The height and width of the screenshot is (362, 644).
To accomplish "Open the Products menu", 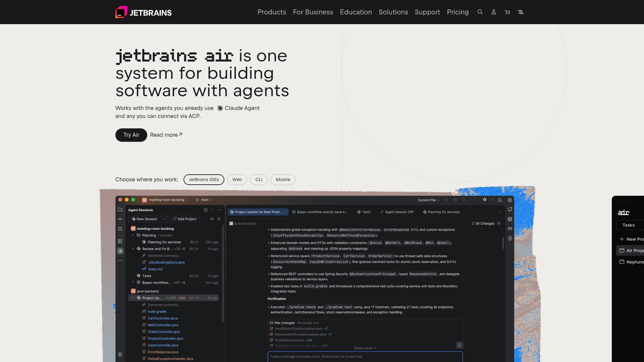I will point(272,12).
